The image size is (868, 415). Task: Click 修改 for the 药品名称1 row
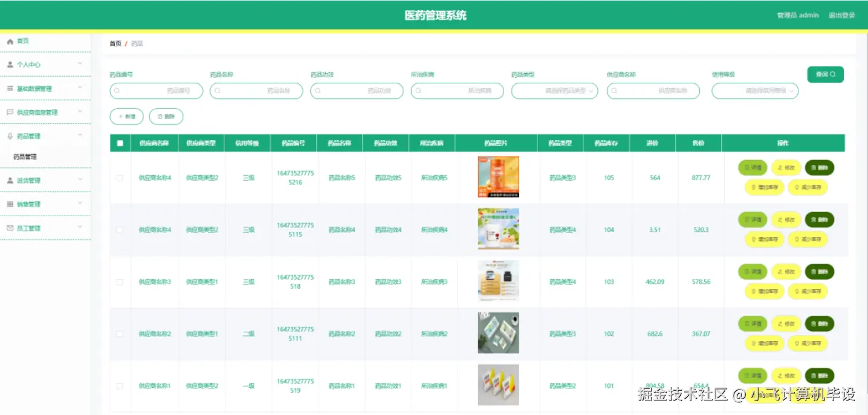click(x=786, y=376)
